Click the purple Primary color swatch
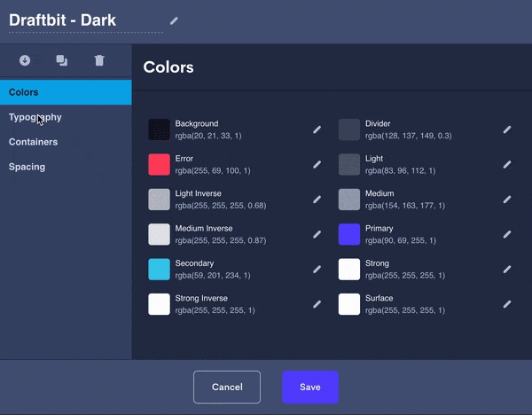This screenshot has width=532, height=415. (349, 234)
